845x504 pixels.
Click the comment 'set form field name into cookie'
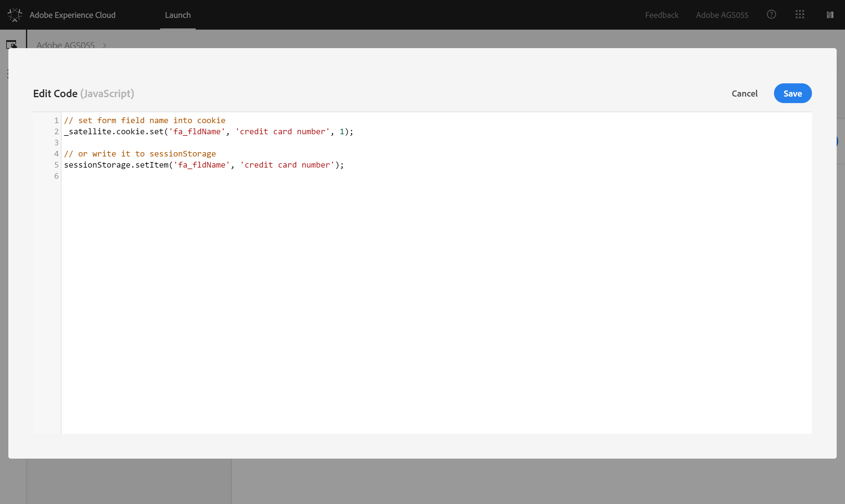coord(145,121)
